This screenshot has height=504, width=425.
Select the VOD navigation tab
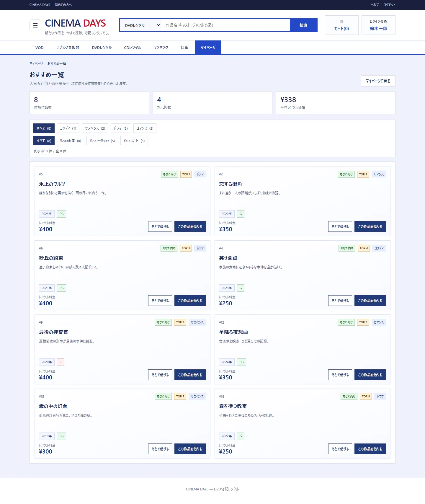pos(40,48)
